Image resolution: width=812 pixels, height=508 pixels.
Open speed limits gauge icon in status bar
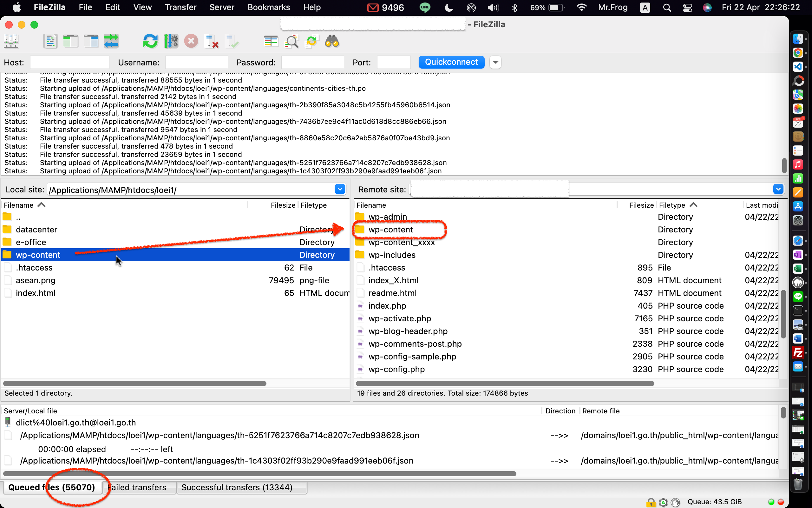675,502
